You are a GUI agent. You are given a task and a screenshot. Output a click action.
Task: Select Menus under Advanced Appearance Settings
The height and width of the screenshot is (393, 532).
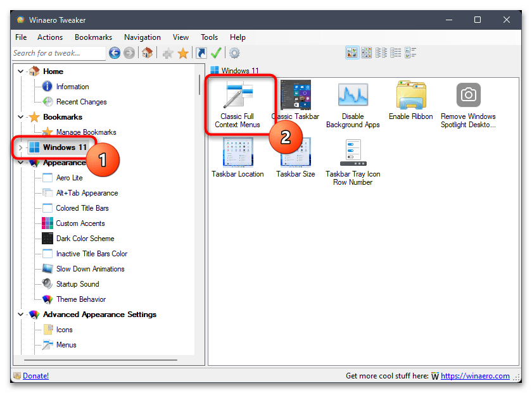66,345
